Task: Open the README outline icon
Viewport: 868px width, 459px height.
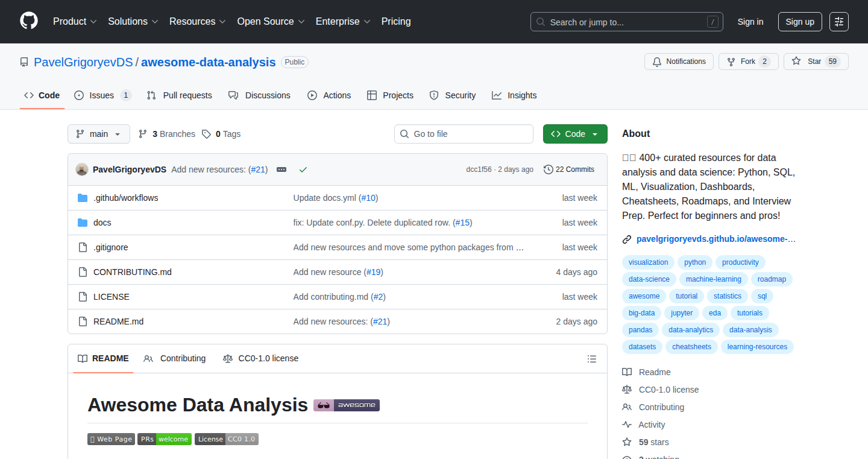Action: [592, 359]
